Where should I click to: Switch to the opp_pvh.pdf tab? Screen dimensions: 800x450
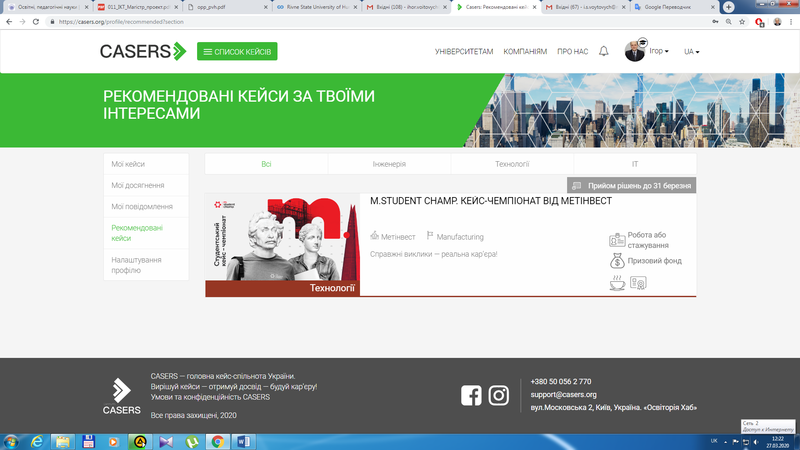point(228,7)
